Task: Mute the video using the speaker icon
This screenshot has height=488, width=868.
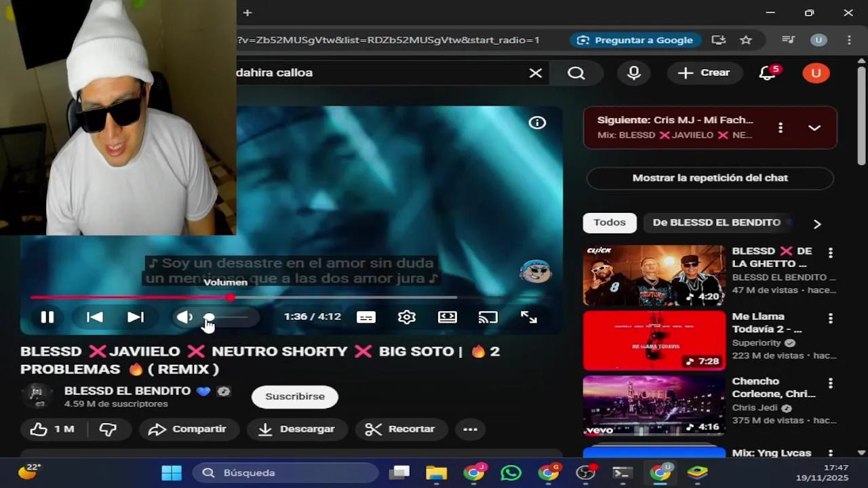Action: [x=184, y=317]
